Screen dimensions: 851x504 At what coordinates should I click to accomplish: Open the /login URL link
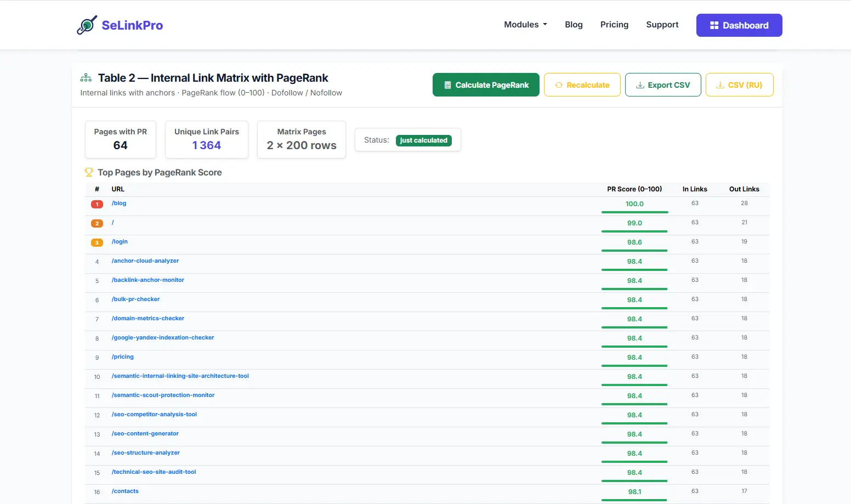120,241
